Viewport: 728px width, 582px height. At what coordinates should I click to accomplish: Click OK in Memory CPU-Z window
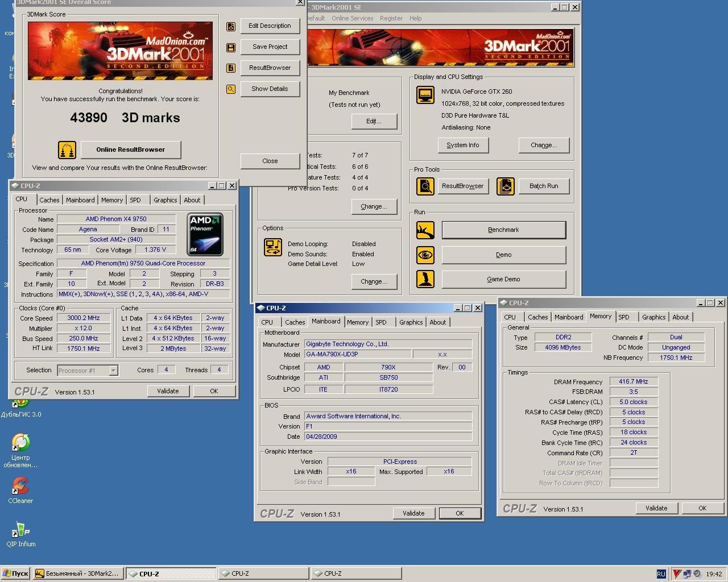pyautogui.click(x=702, y=508)
